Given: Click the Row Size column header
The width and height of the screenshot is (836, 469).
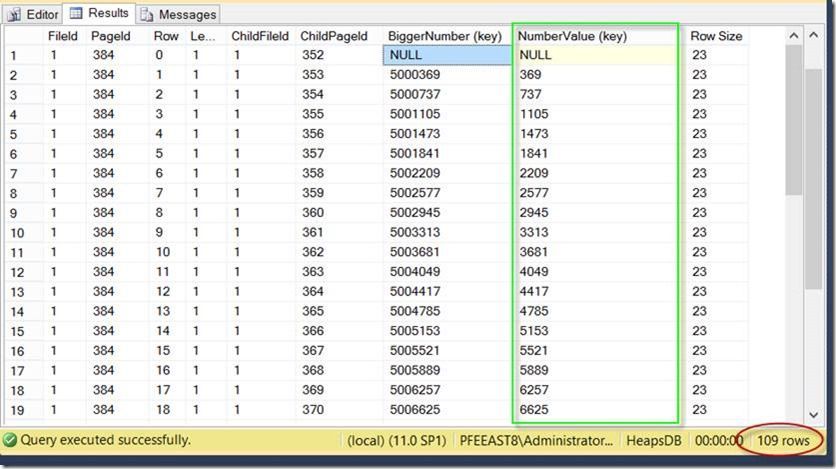Looking at the screenshot, I should (716, 36).
